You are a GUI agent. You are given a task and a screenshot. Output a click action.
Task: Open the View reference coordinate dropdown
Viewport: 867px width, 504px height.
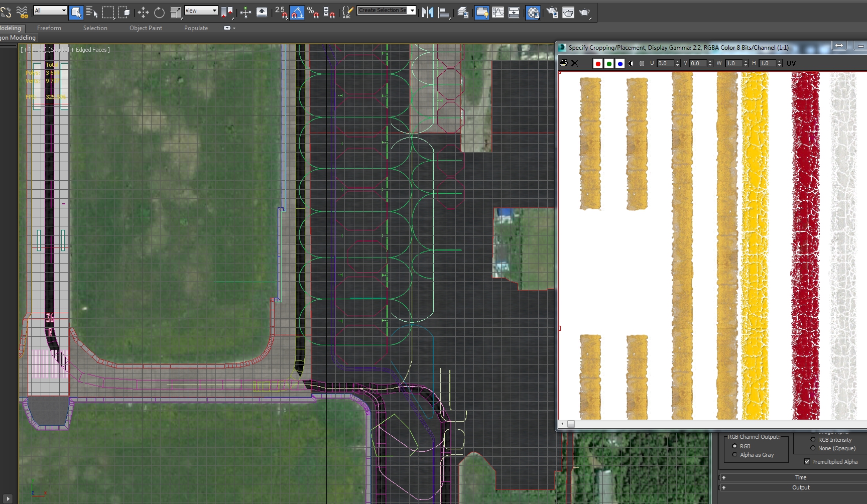pyautogui.click(x=201, y=11)
